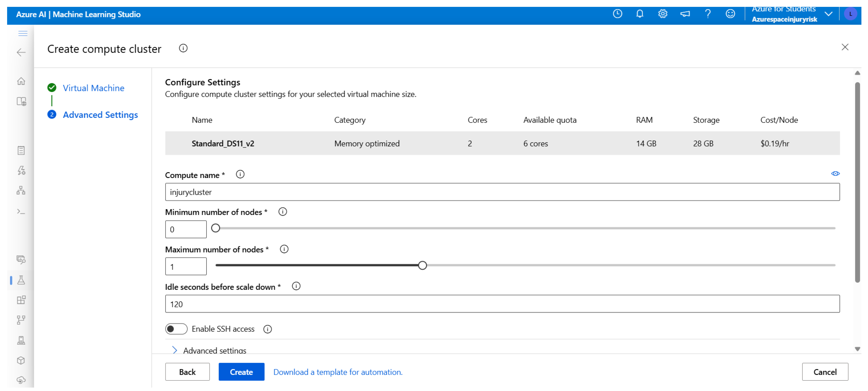Viewport: 868px width, 391px height.
Task: Open the notifications bell icon
Action: coord(640,14)
